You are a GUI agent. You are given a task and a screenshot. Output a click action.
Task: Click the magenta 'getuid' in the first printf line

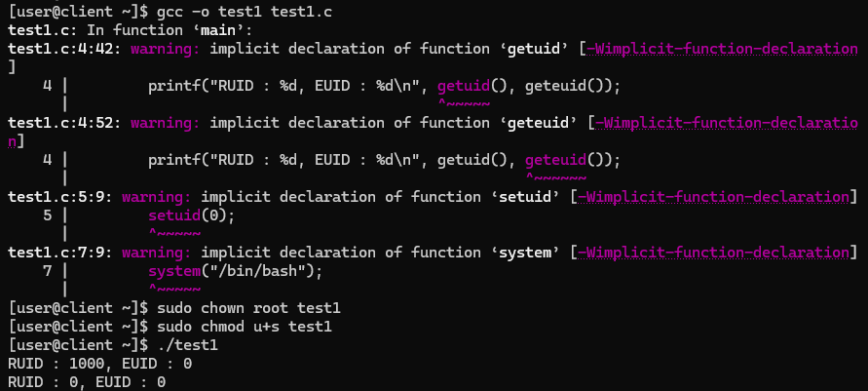pyautogui.click(x=464, y=87)
